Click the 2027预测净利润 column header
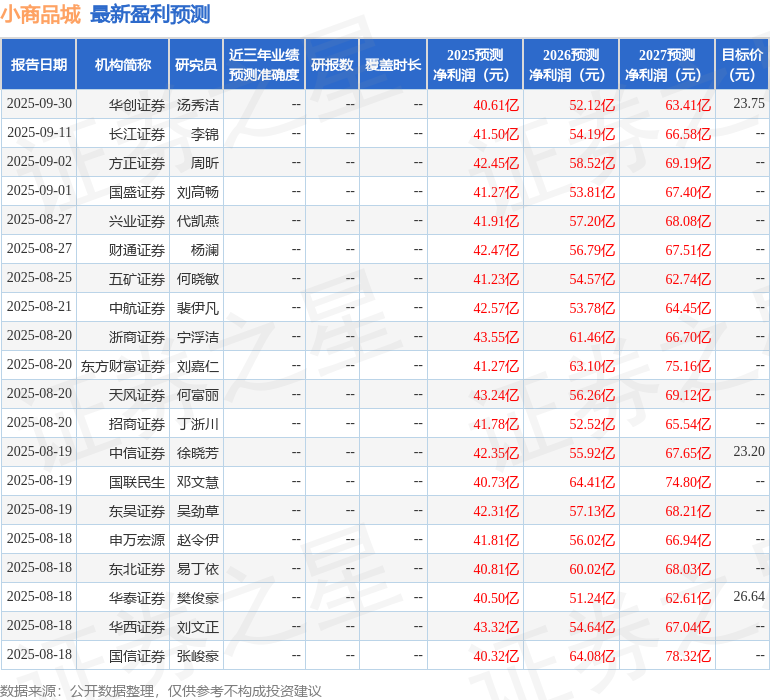The width and height of the screenshot is (770, 700). [x=667, y=65]
